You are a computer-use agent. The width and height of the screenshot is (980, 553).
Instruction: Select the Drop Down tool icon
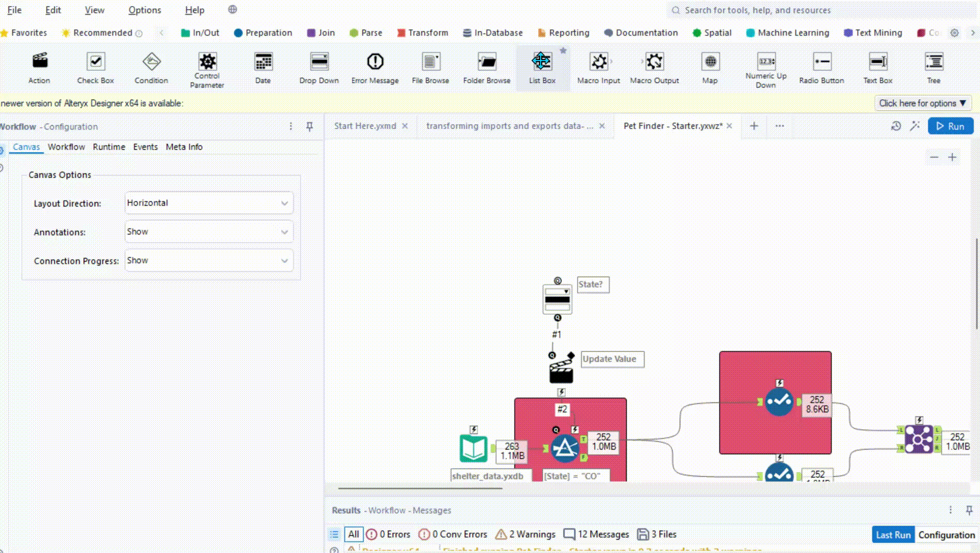[x=319, y=61]
